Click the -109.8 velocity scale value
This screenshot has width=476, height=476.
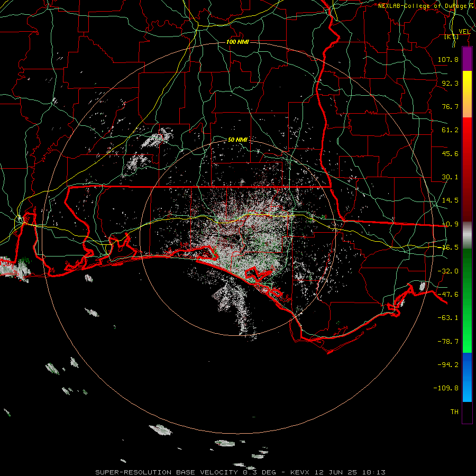[x=446, y=388]
